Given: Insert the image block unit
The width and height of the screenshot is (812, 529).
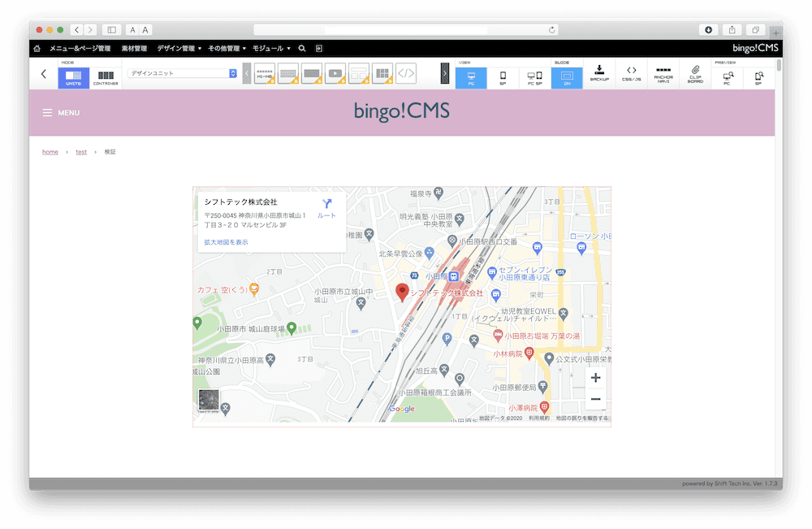Looking at the screenshot, I should click(312, 74).
